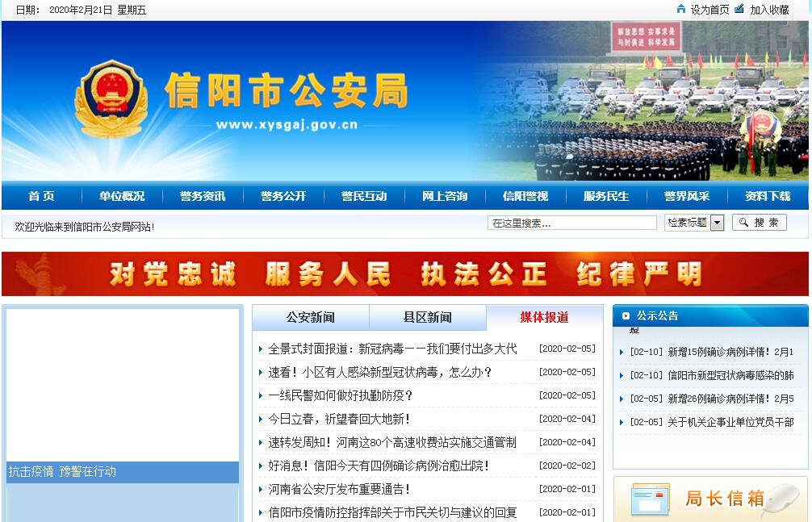Select 资料下载 in the navigation bar
The height and width of the screenshot is (522, 812).
768,196
